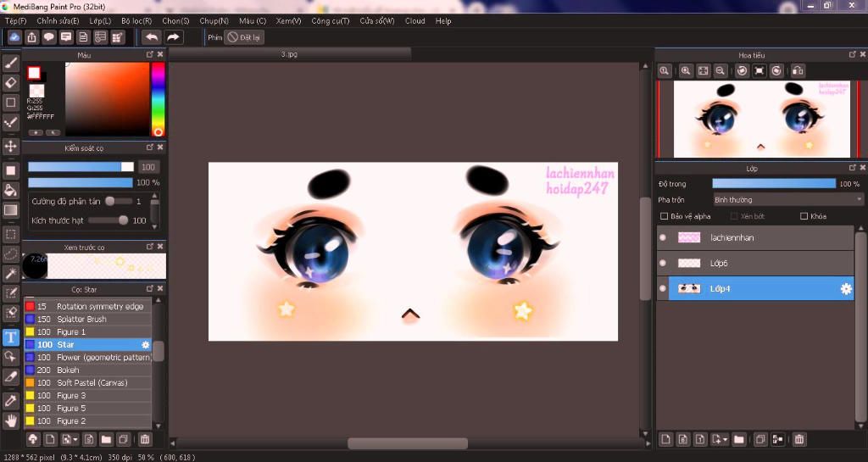Select the rectangular Select tool

10,234
